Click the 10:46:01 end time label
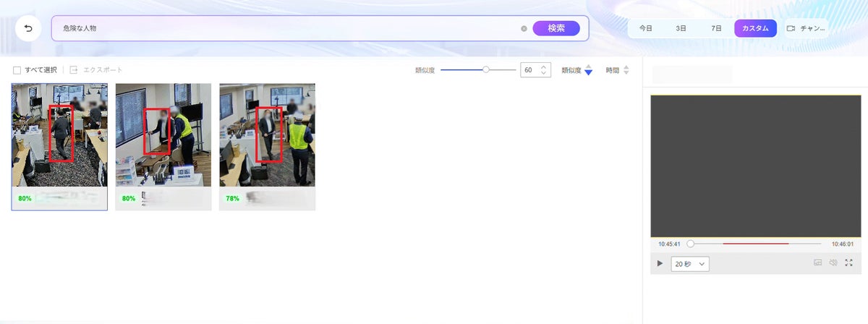868x324 pixels. (x=843, y=244)
